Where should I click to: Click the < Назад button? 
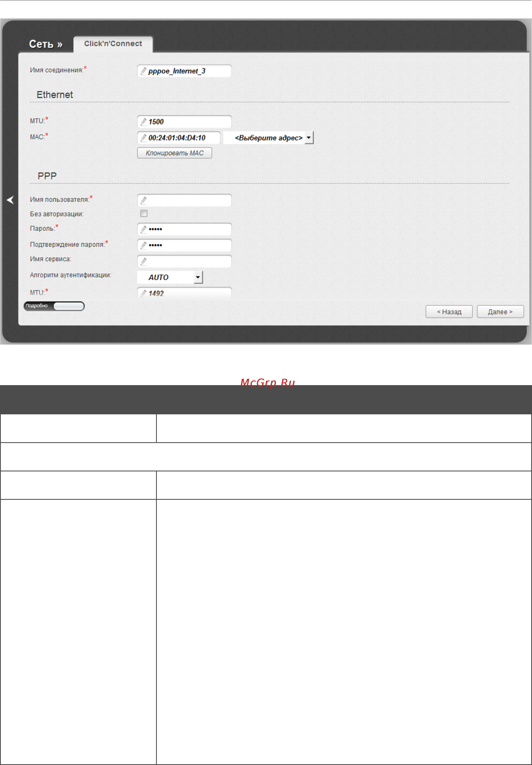[x=449, y=312]
